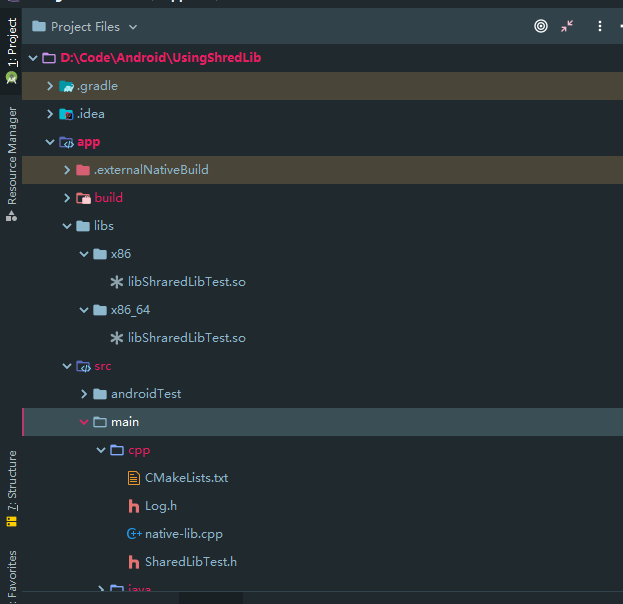The width and height of the screenshot is (623, 604).
Task: Click the Android robot icon in sidebar
Action: (x=12, y=77)
